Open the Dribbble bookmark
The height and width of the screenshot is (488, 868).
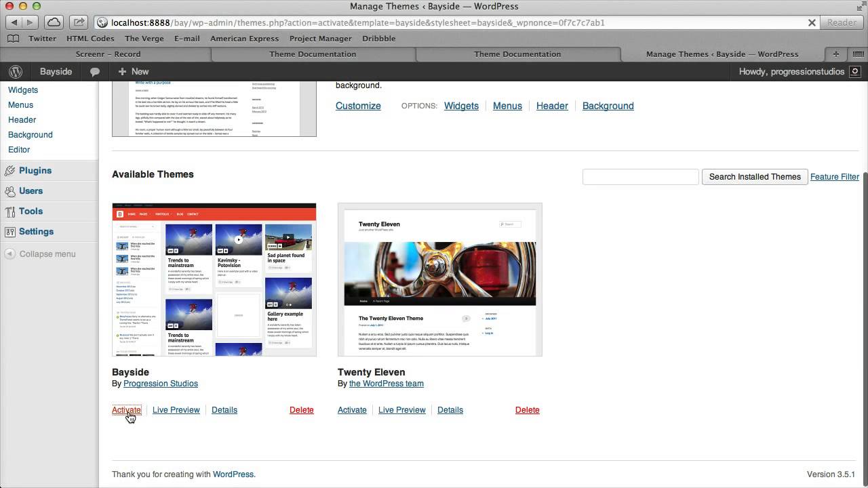click(379, 39)
